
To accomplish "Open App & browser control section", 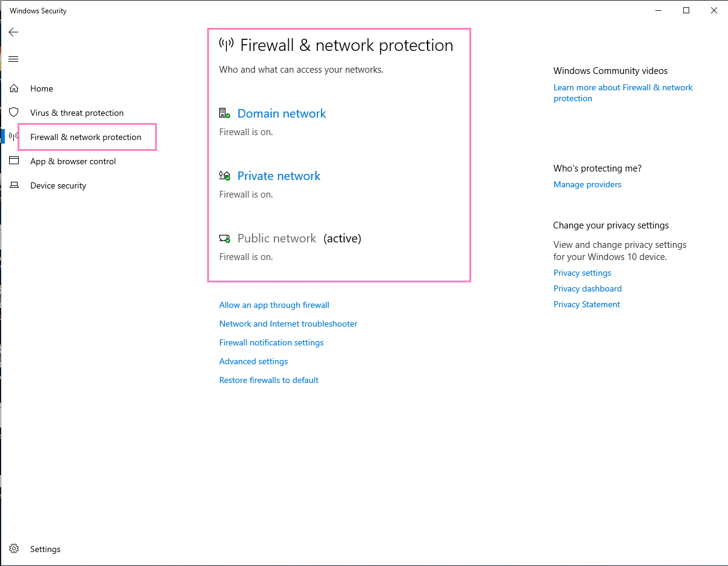I will (73, 161).
